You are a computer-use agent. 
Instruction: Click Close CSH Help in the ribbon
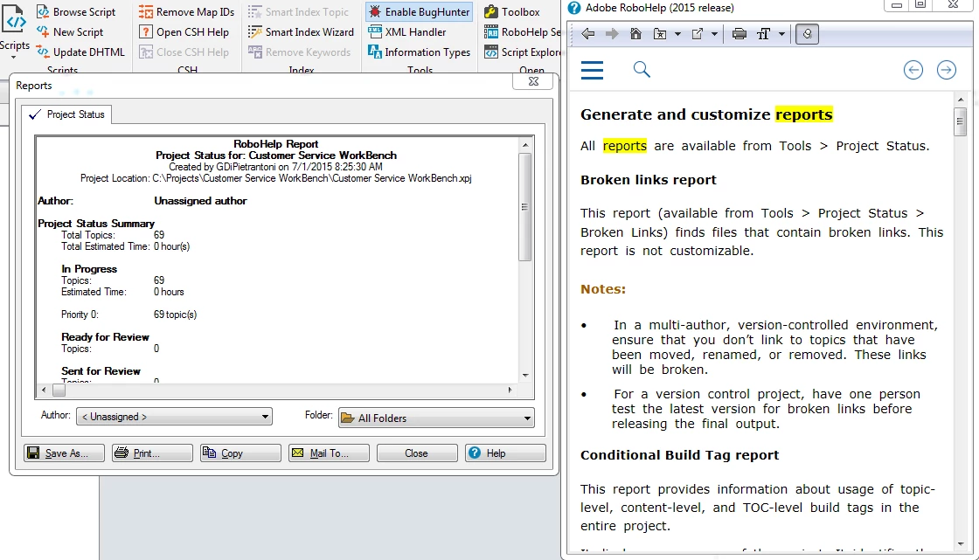(184, 52)
